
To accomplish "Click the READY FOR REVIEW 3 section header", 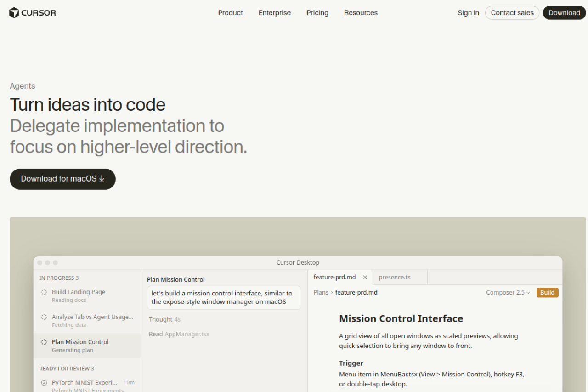I will (67, 369).
